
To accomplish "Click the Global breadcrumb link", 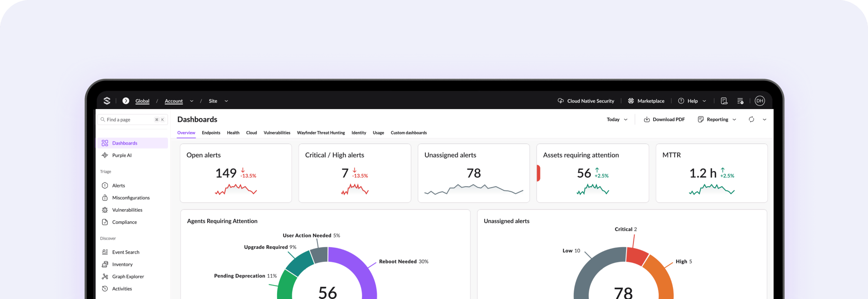I will [x=142, y=101].
